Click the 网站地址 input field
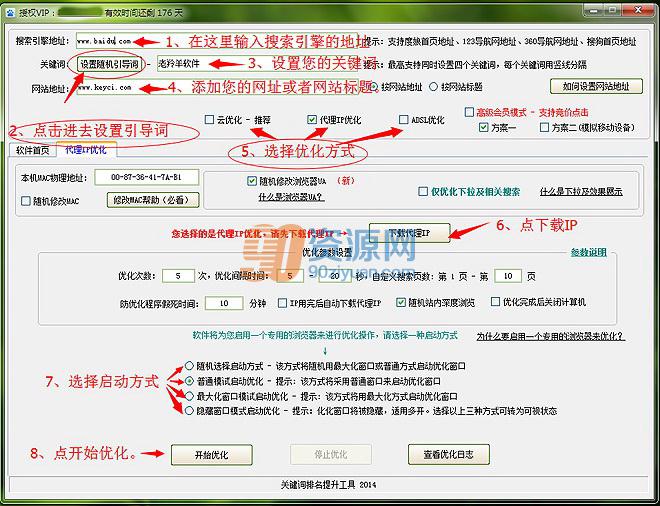The height and width of the screenshot is (506, 660). 217,88
